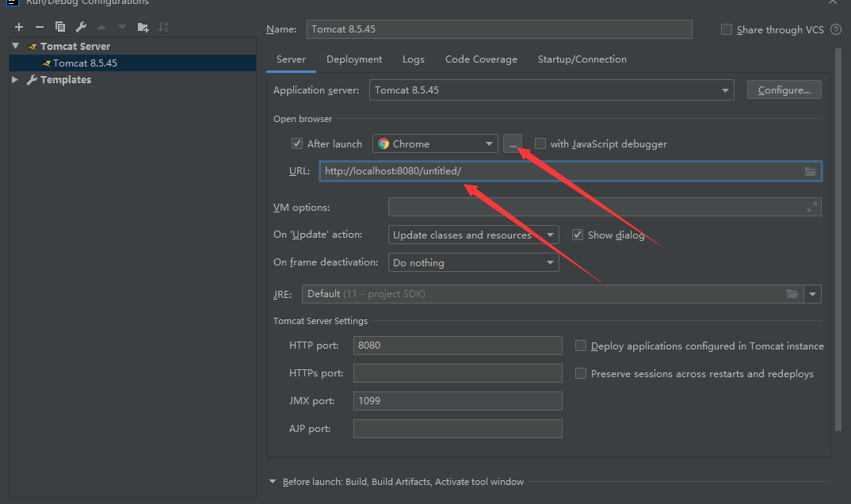This screenshot has height=504, width=851.
Task: Open the JRE dropdown arrow
Action: click(x=812, y=294)
